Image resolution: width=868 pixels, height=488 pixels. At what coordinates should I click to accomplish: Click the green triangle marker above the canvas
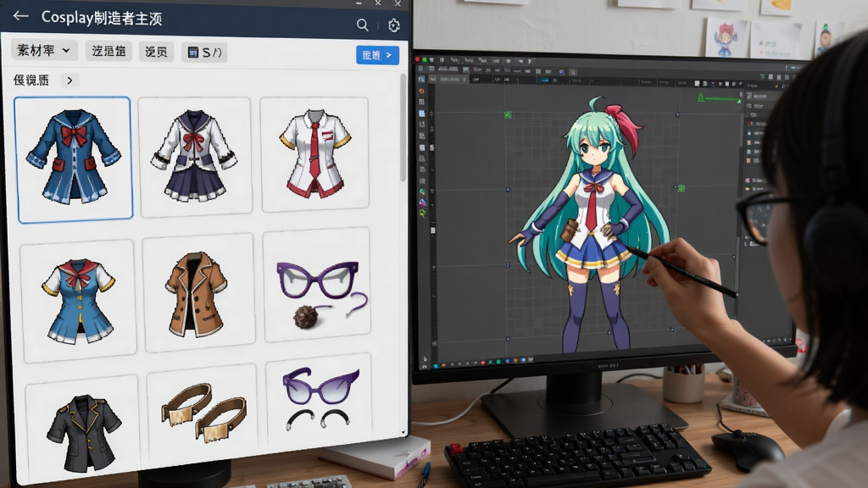tap(701, 97)
